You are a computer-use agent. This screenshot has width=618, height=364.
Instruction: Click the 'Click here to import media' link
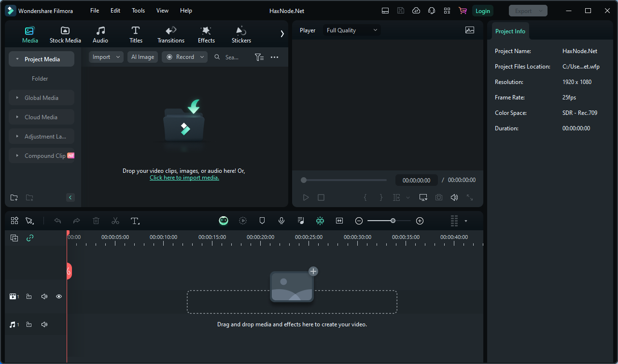tap(184, 178)
